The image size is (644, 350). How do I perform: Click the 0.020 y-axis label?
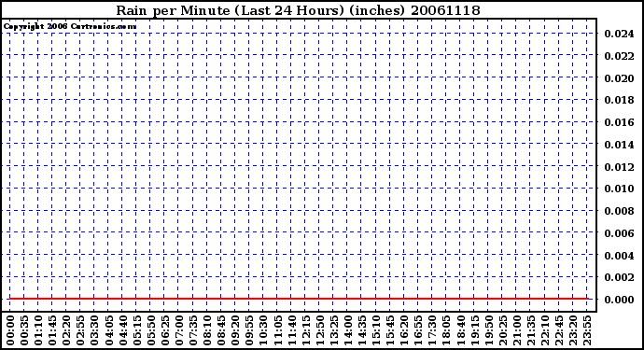tap(619, 78)
